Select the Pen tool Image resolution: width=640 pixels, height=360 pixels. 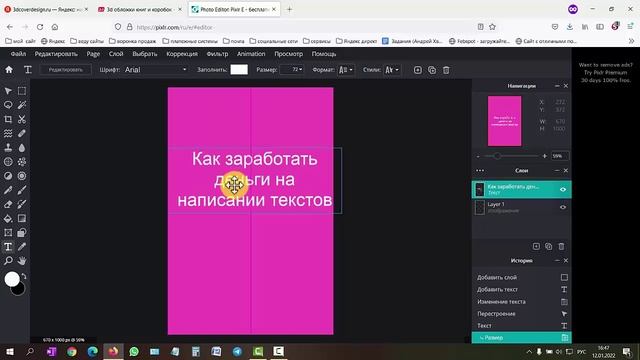8,190
